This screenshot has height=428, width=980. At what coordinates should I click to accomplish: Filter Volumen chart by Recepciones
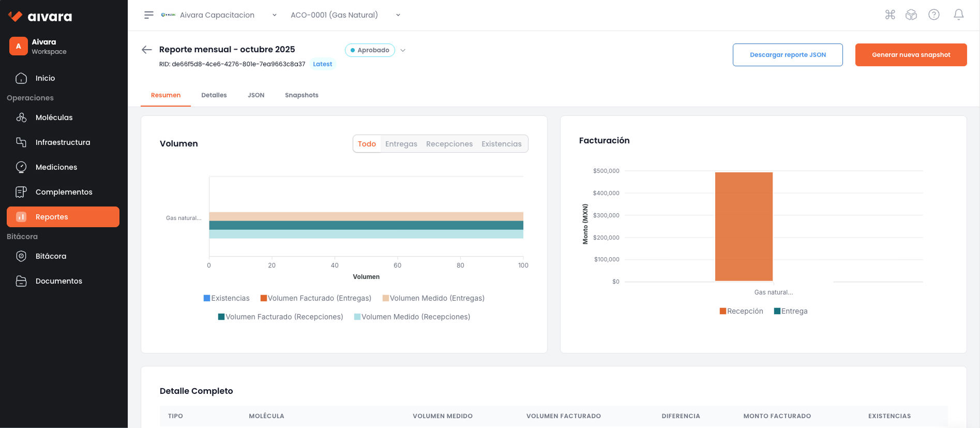[449, 144]
